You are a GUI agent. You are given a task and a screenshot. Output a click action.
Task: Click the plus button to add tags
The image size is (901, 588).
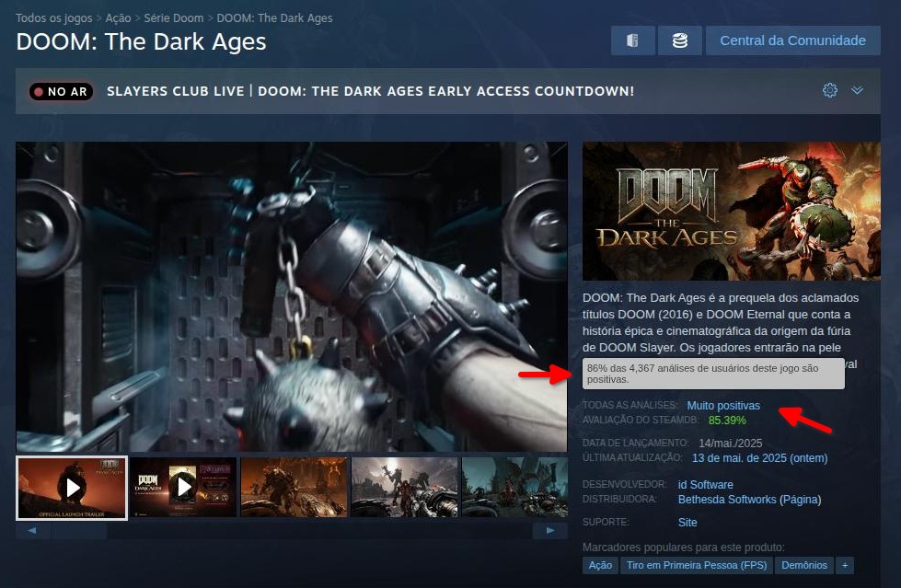tap(845, 565)
